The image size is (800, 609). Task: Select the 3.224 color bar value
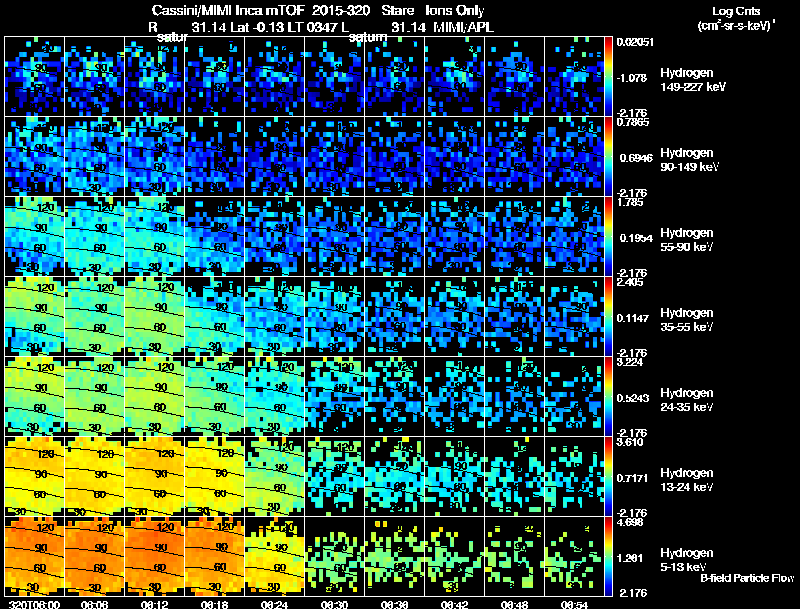click(630, 362)
